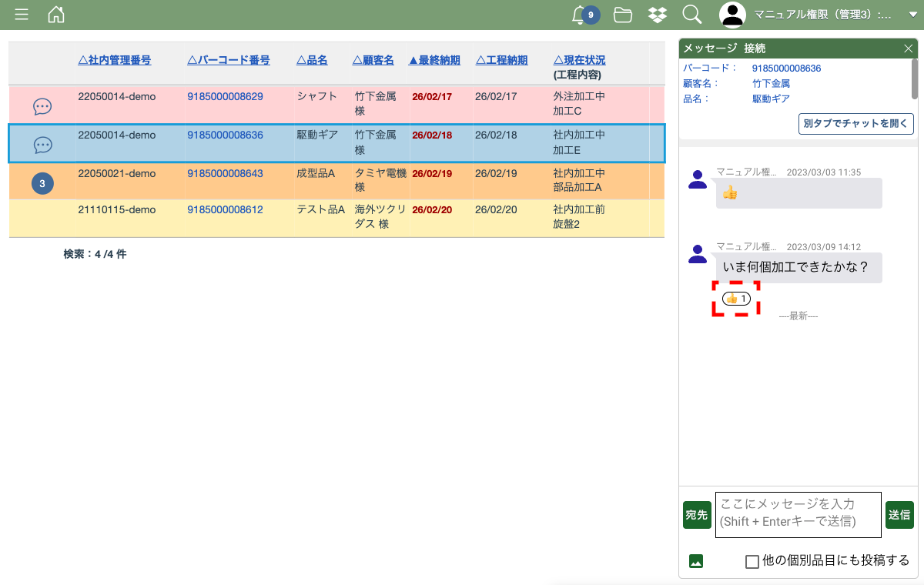Open barcode link 9185000008643
This screenshot has width=924, height=585.
point(225,173)
